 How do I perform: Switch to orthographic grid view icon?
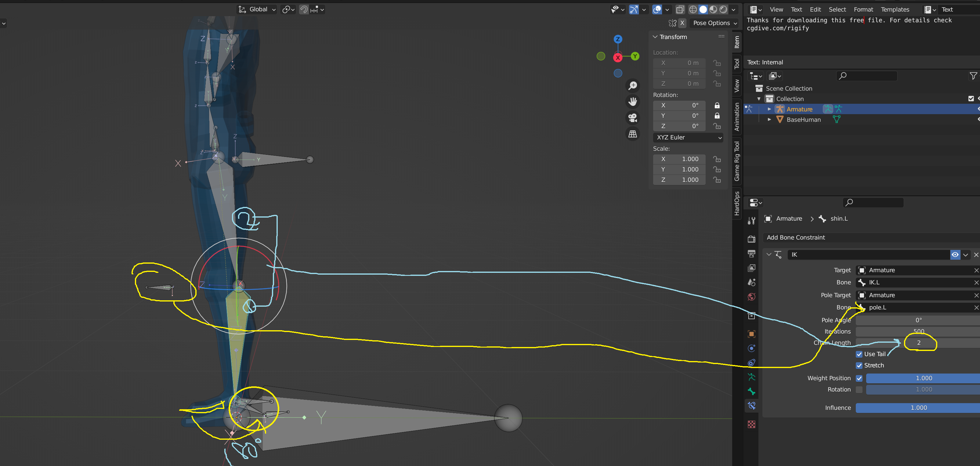pyautogui.click(x=633, y=134)
